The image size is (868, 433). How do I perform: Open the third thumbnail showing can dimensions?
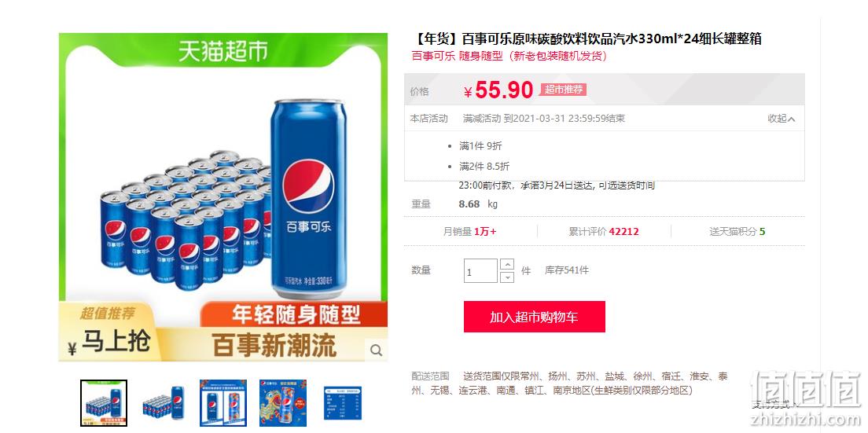(223, 402)
